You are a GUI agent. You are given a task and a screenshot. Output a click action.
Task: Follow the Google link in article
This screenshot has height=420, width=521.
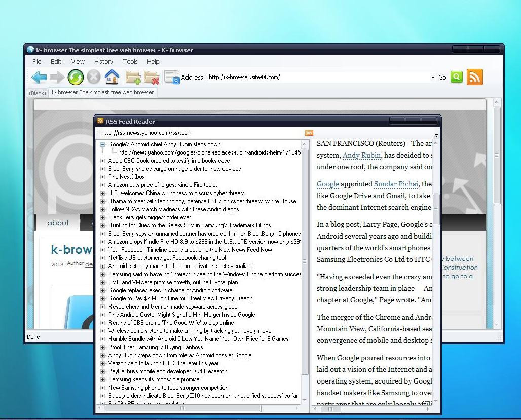pyautogui.click(x=327, y=184)
